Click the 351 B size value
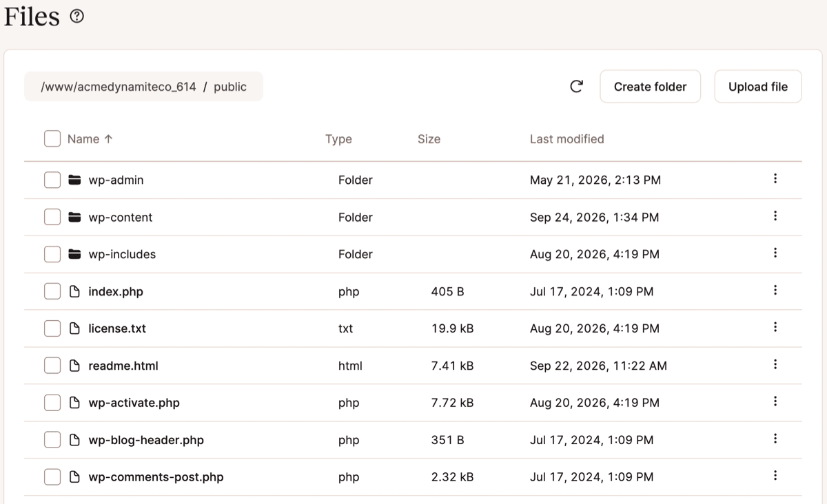 tap(447, 440)
